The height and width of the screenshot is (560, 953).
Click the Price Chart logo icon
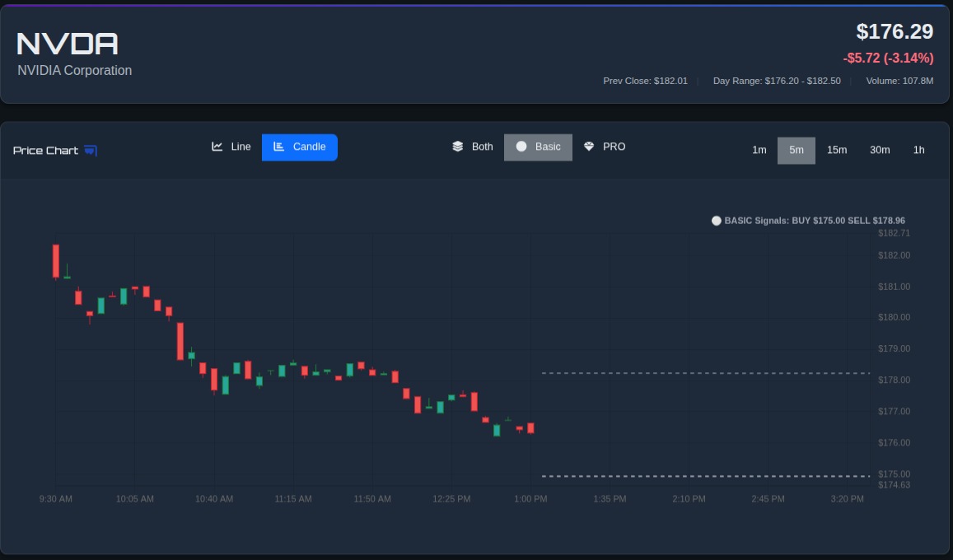pyautogui.click(x=90, y=150)
